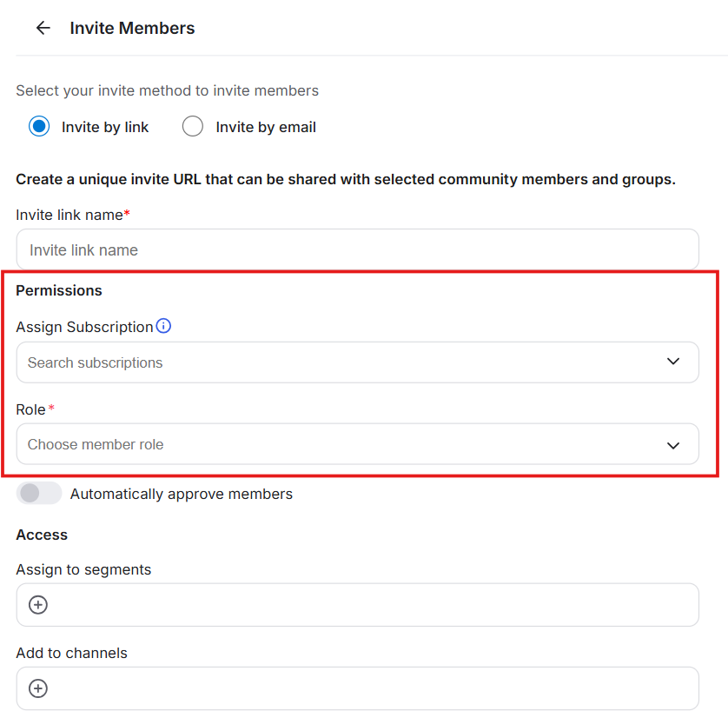
Task: Select the Invite by email radio button
Action: (x=193, y=127)
